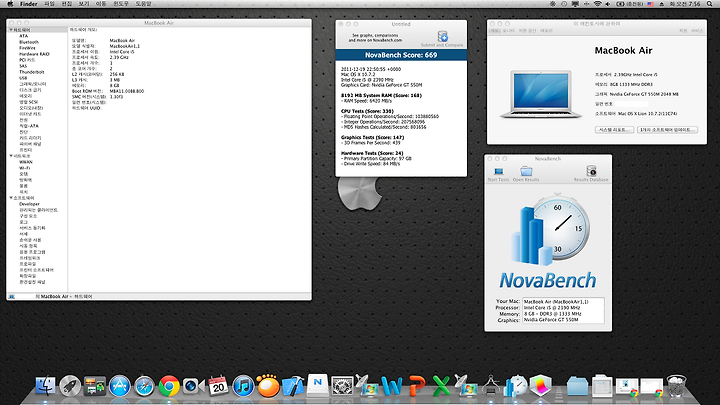Open Mission Control from the dock
This screenshot has width=720, height=405.
(95, 386)
